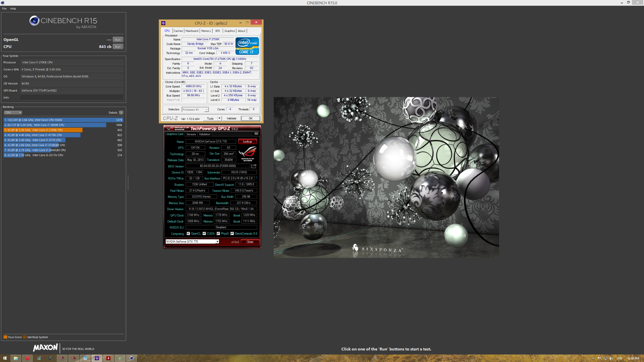Click the OK button in CPU-Z
This screenshot has height=362, width=644.
(x=251, y=118)
